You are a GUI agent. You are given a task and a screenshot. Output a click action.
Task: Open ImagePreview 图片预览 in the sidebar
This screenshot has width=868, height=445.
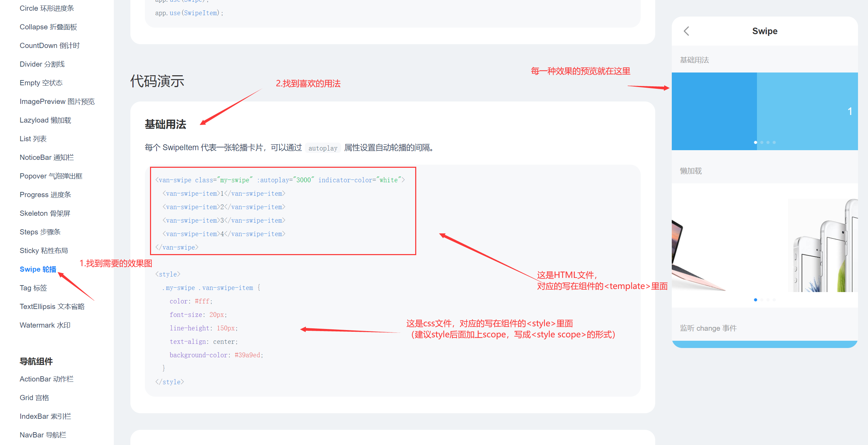[57, 101]
